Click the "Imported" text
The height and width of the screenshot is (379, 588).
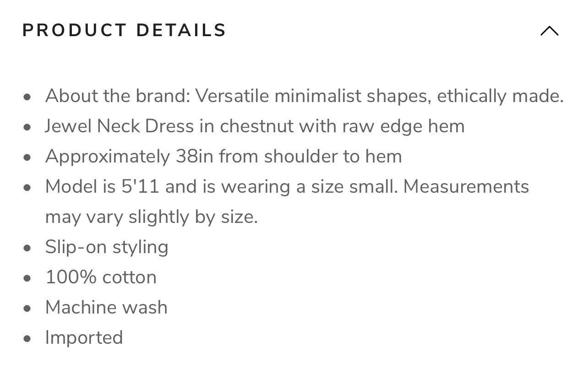click(x=84, y=338)
